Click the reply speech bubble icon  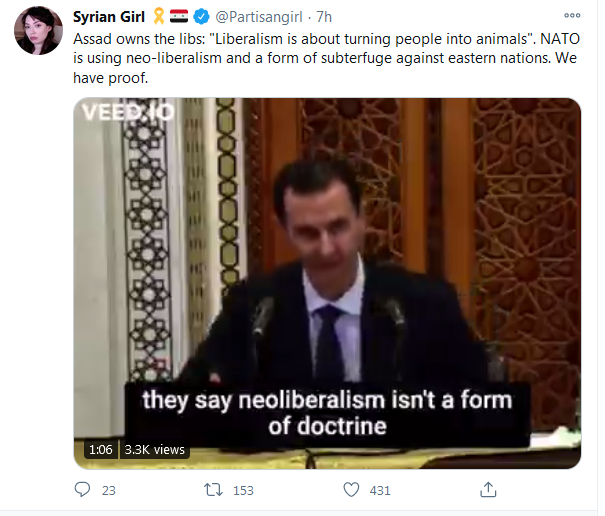[x=82, y=489]
